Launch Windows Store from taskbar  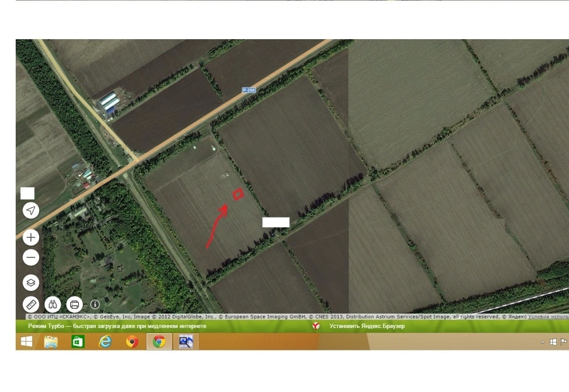click(x=78, y=342)
